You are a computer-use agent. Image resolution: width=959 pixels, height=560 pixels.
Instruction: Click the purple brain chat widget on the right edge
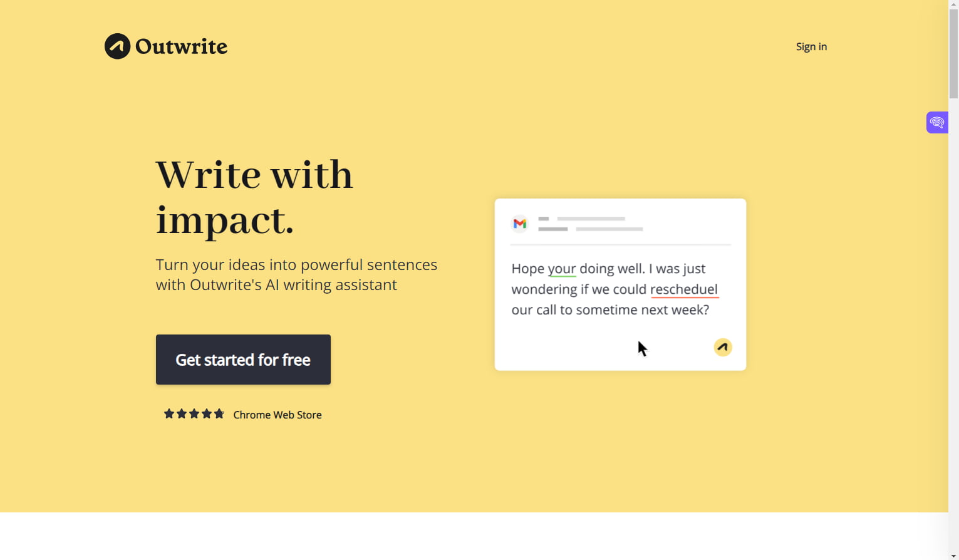click(x=936, y=122)
